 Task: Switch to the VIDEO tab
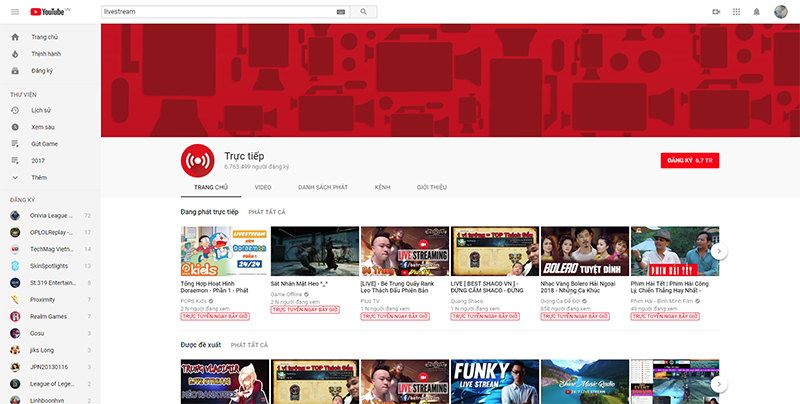tap(263, 187)
